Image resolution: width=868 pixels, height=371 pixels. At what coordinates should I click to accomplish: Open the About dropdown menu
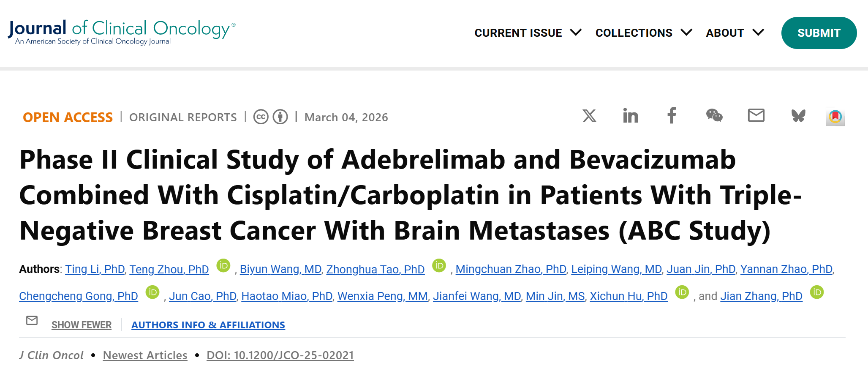tap(735, 33)
